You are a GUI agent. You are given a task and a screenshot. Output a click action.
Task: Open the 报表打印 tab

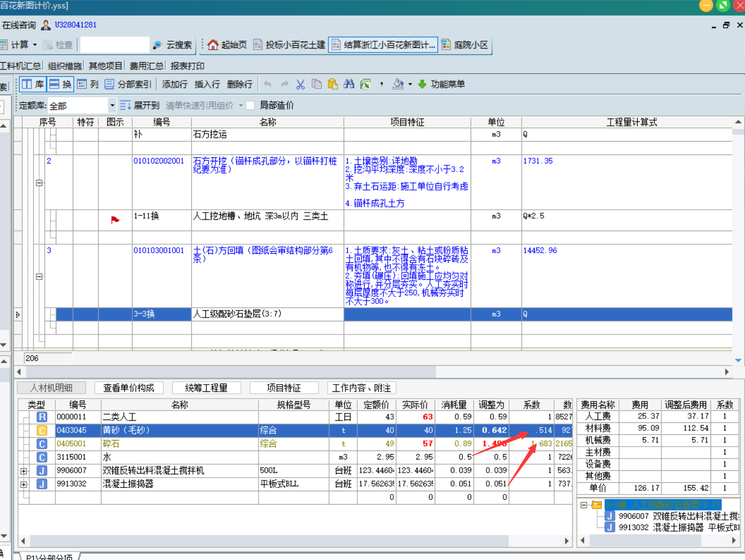pos(187,66)
